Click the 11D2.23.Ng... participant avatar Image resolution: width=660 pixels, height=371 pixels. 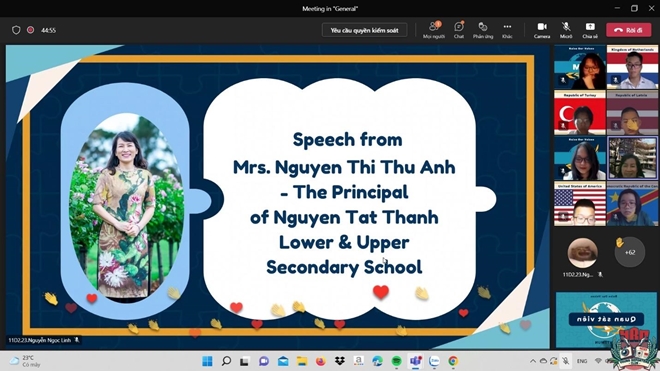[x=583, y=253]
